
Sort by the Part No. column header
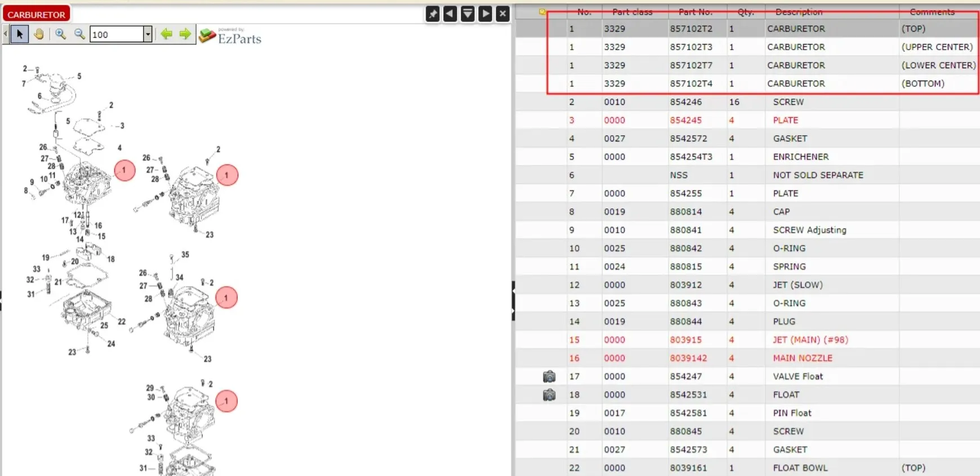tap(696, 12)
